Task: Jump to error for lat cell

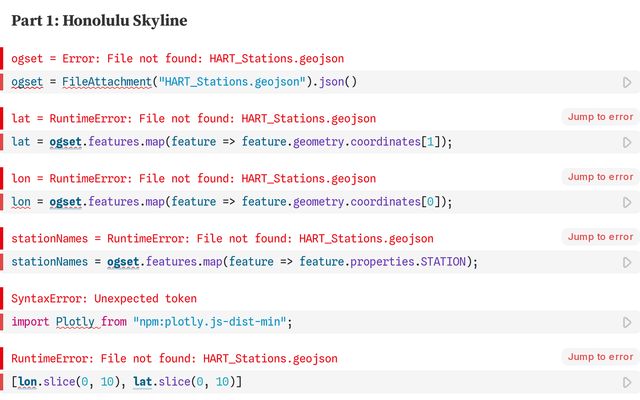Action: [x=600, y=117]
